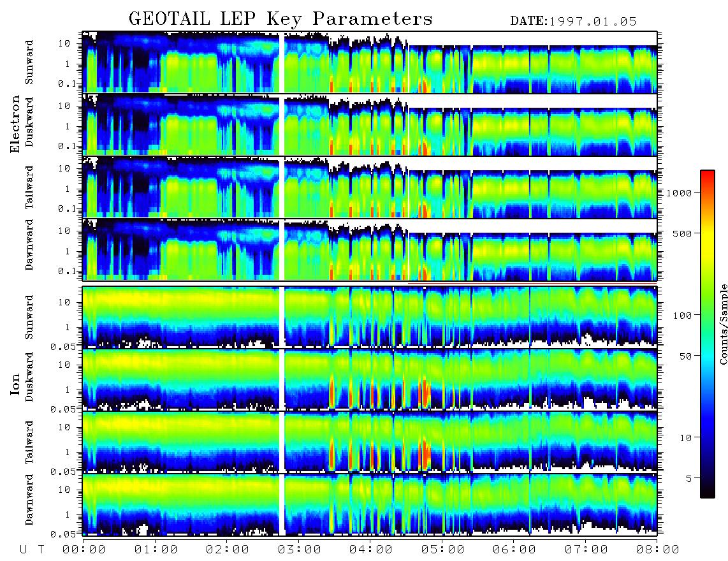Click the Ion Dawnward spectrogram panel
Screen dimensions: 728x561
click(x=370, y=505)
